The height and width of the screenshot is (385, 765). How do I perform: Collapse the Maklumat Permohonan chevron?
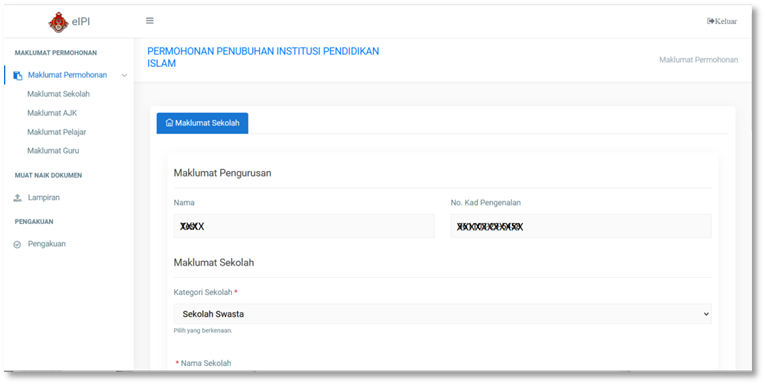(x=124, y=75)
